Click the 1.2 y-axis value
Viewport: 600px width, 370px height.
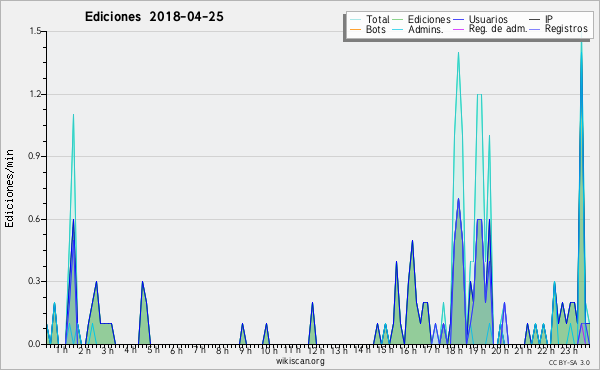coord(35,94)
